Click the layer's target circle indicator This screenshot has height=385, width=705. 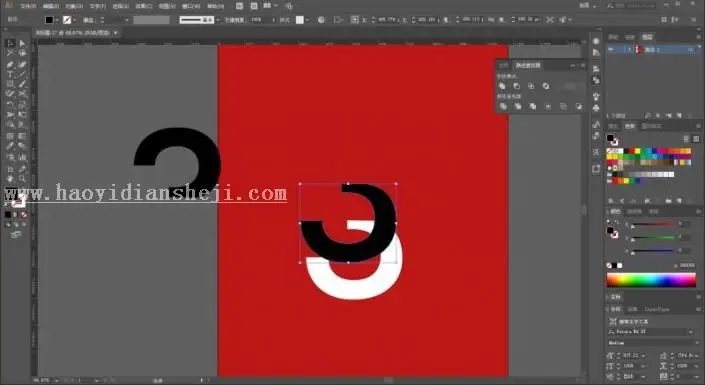point(691,49)
